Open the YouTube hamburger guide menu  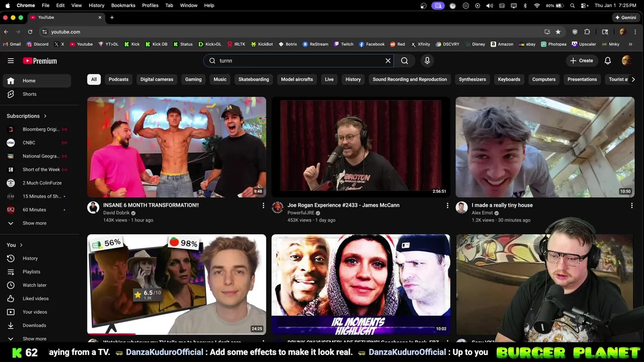11,61
